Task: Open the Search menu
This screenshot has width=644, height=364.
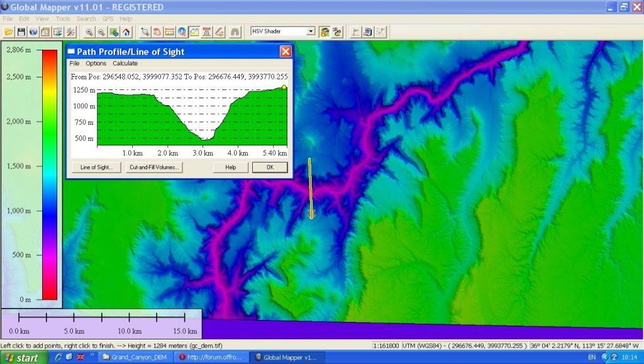Action: [86, 19]
